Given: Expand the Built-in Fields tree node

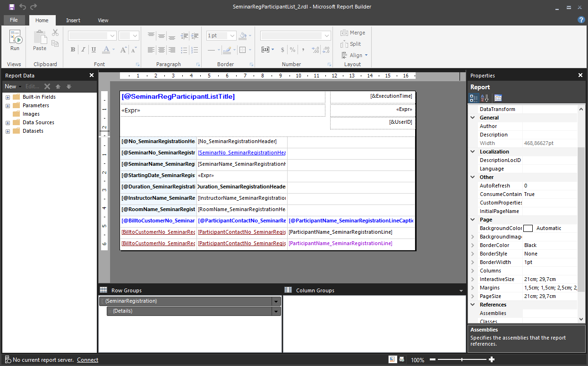Looking at the screenshot, I should (x=8, y=97).
